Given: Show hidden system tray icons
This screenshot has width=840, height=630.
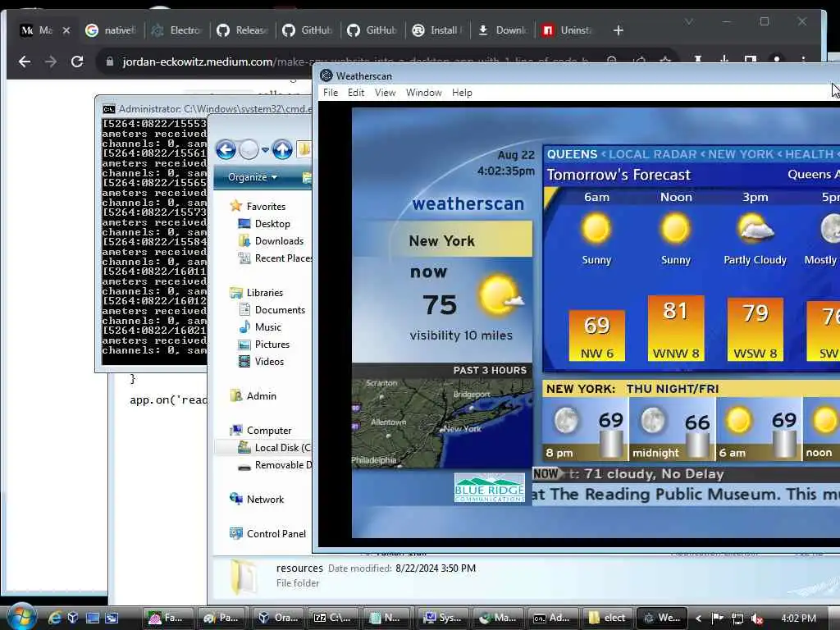Looking at the screenshot, I should pyautogui.click(x=698, y=619).
